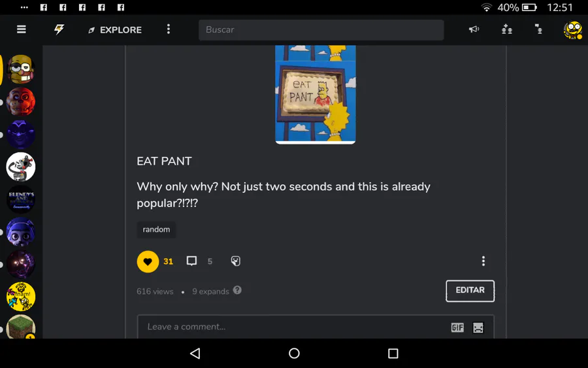Toggle the yellow heart like button
This screenshot has width=588, height=368.
(x=148, y=261)
